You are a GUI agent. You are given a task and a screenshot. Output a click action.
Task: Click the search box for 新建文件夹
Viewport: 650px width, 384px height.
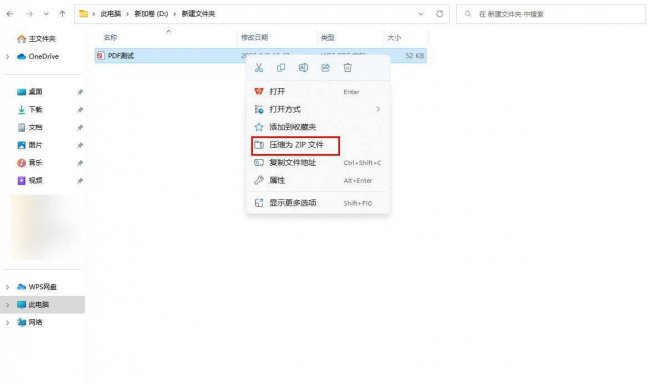pos(551,14)
